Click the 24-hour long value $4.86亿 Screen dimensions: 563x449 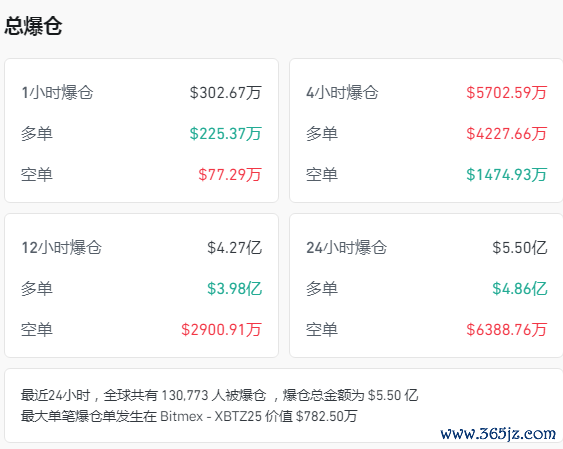(x=520, y=289)
